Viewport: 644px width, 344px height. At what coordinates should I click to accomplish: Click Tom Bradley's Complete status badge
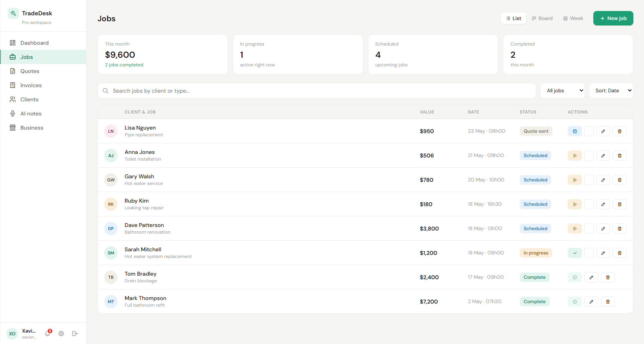tap(535, 277)
